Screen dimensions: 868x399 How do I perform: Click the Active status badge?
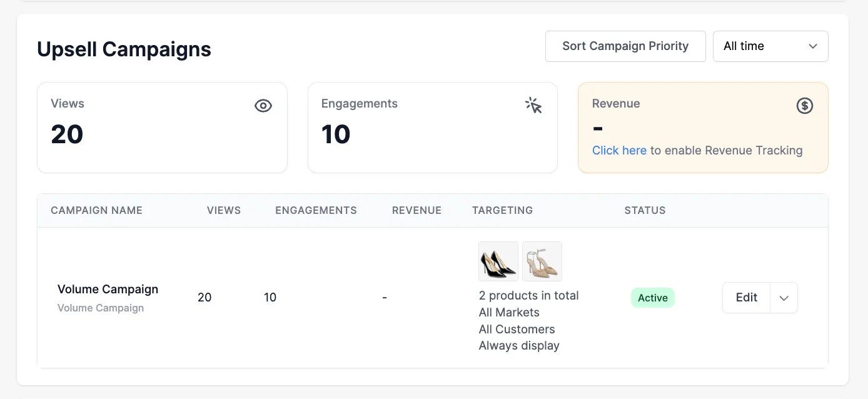click(x=653, y=298)
